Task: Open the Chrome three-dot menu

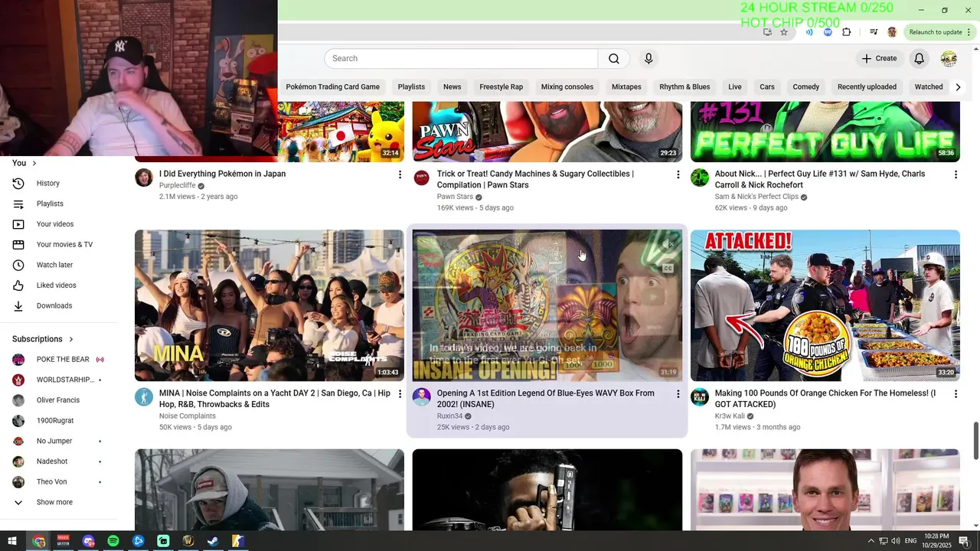Action: click(969, 32)
